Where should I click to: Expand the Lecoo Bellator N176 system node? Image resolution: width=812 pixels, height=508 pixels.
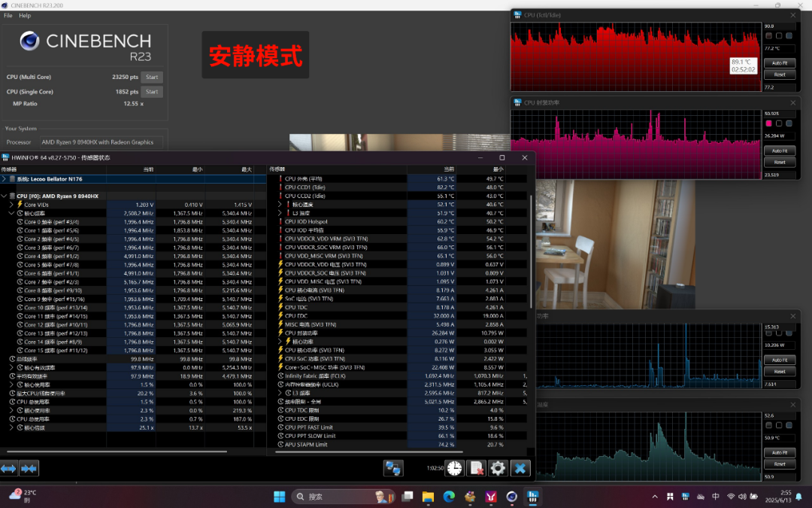coord(5,179)
